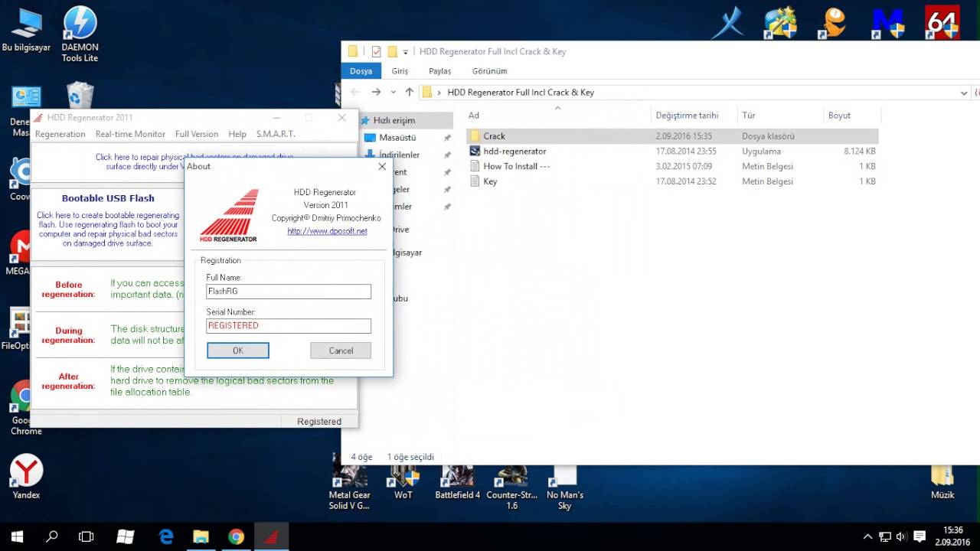This screenshot has width=980, height=551.
Task: Click the desktop shortcut with 64 icon
Action: click(942, 23)
